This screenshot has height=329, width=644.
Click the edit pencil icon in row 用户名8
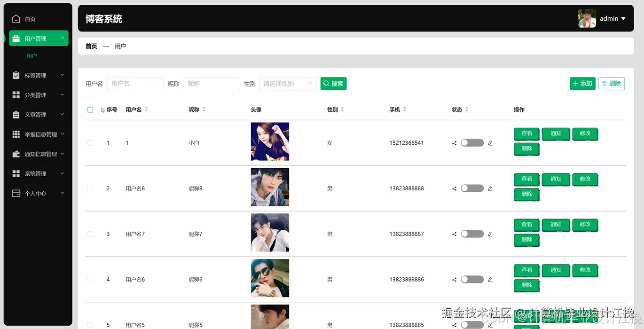click(490, 188)
